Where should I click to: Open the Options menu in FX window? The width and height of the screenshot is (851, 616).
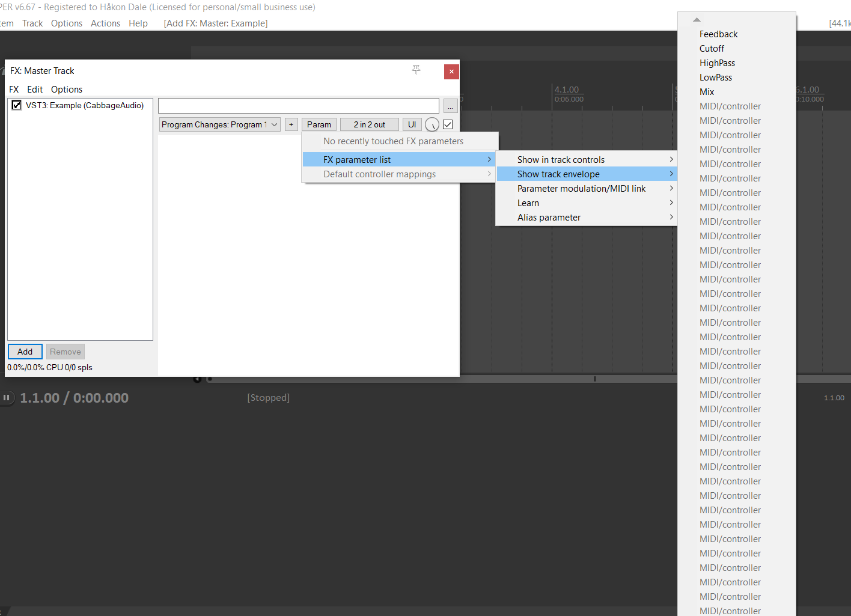66,90
